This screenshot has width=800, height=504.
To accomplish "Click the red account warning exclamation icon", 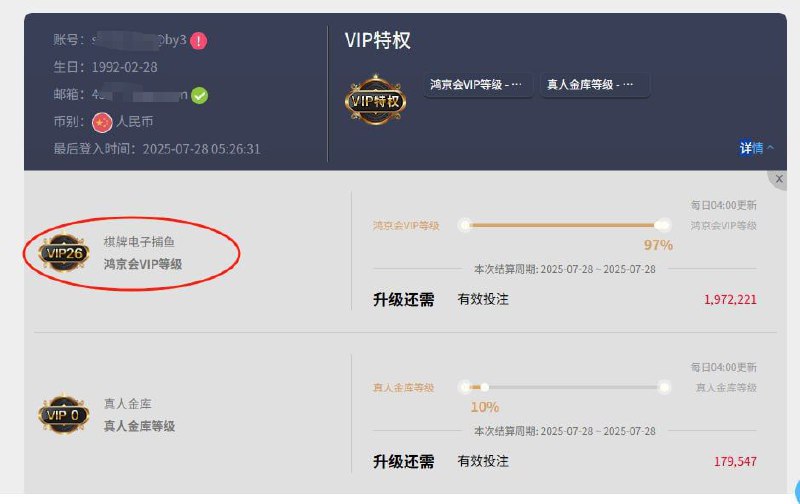I will tap(198, 41).
